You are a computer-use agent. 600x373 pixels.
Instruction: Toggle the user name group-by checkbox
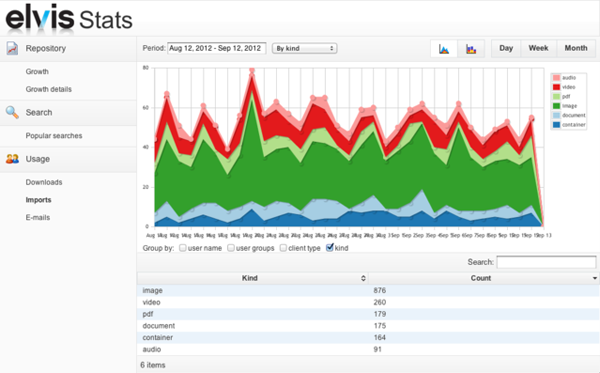tap(183, 248)
